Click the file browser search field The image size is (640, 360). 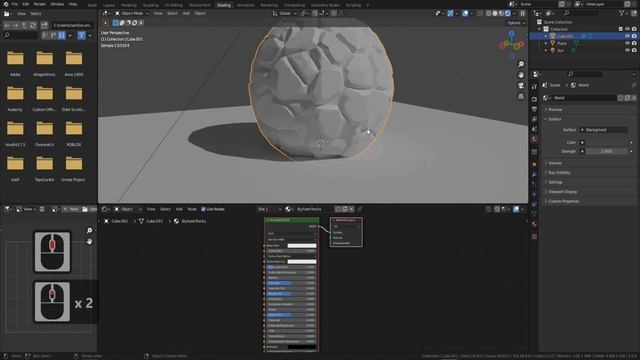point(20,36)
